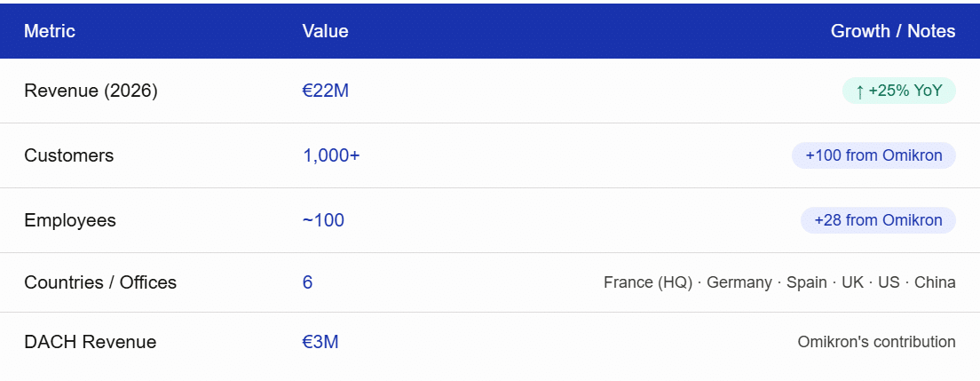Click the €22M revenue value

326,91
